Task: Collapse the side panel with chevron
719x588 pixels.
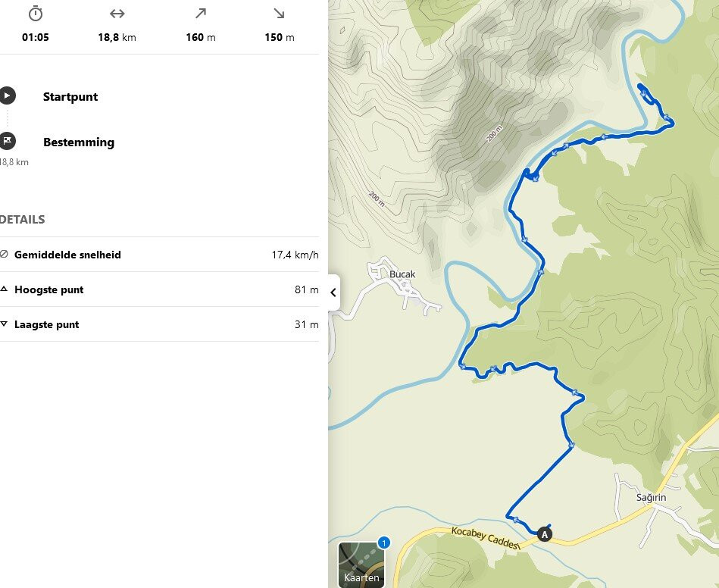Action: click(x=334, y=292)
